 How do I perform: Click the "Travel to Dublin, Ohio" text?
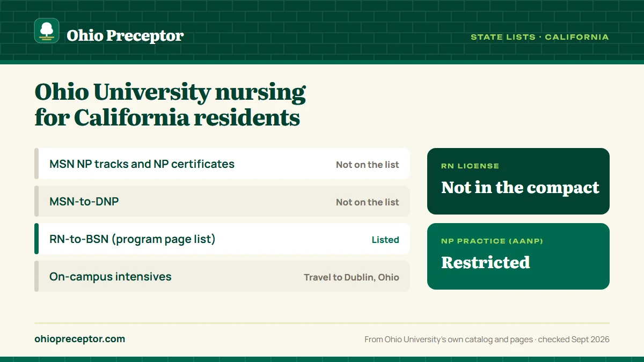point(352,277)
